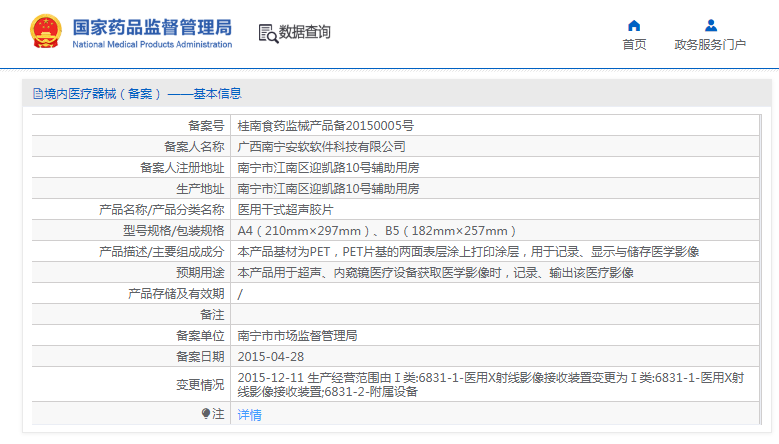Click the 备案号 label
This screenshot has width=779, height=444.
click(206, 126)
